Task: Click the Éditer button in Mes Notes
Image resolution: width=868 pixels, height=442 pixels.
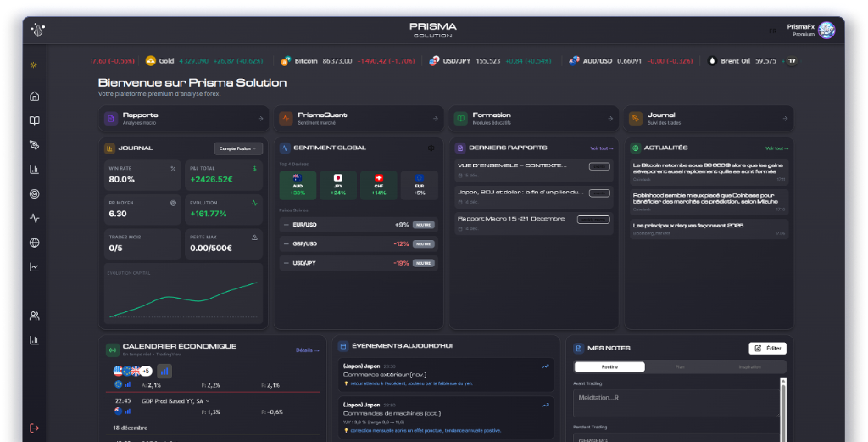Action: coord(767,349)
